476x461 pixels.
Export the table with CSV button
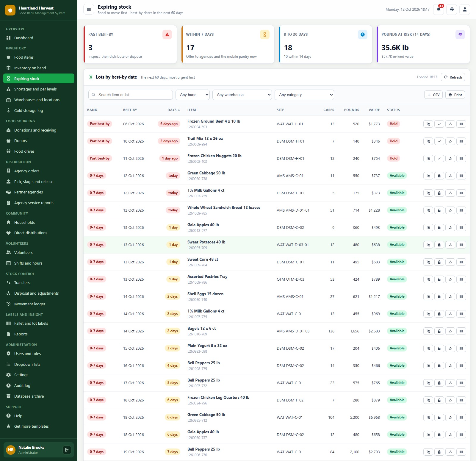pos(433,95)
